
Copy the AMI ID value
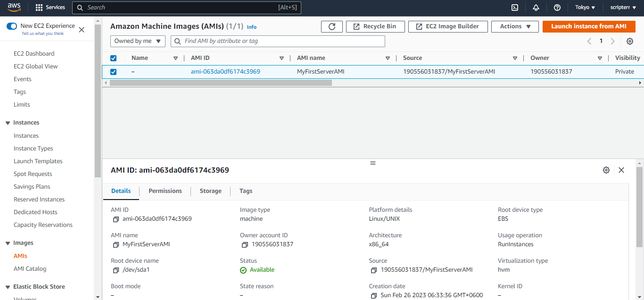click(x=116, y=219)
